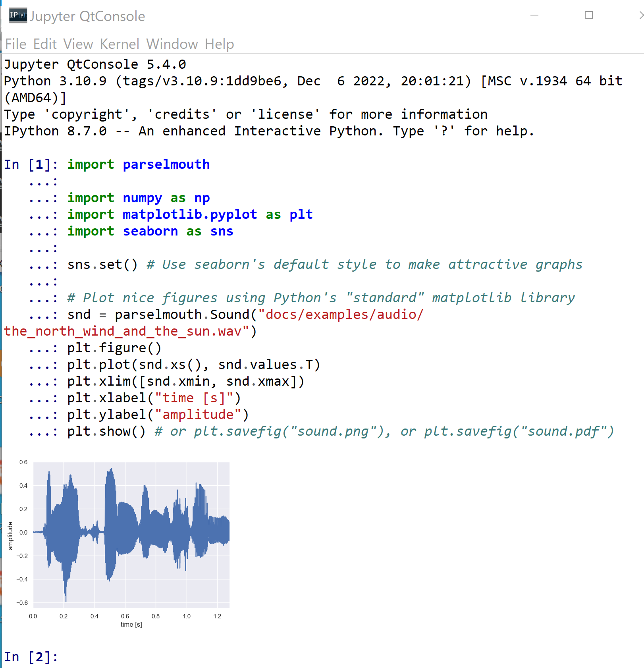
Task: Click the In [1] prompt label
Action: (x=31, y=164)
